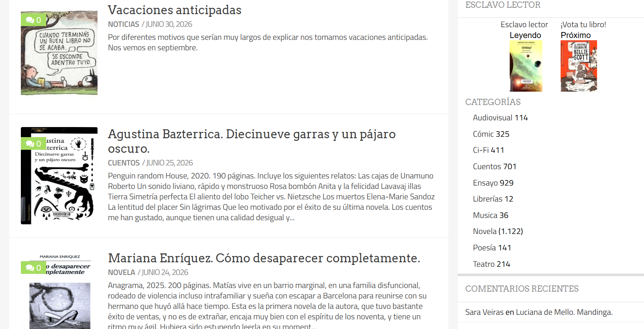Click the CATEGORÍAS sidebar heading

point(493,102)
